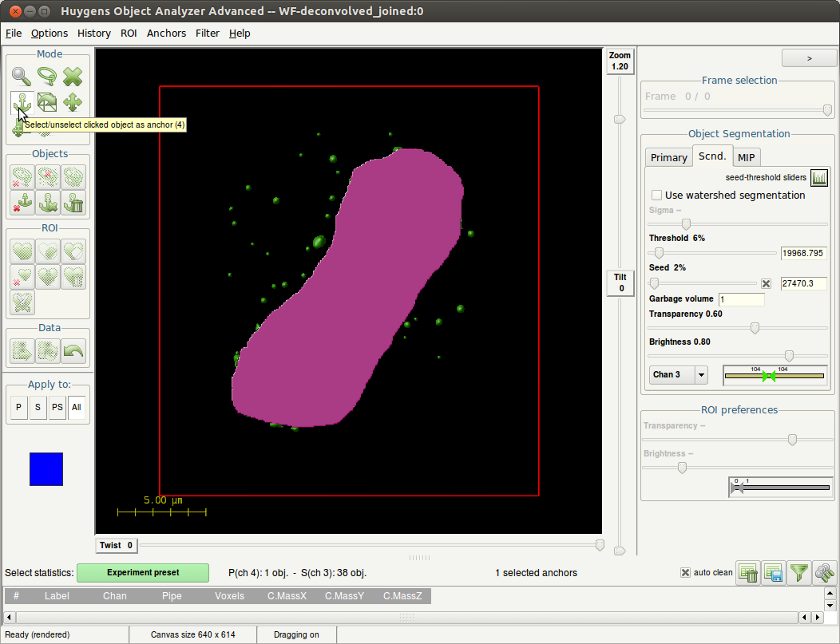The image size is (840, 644).
Task: Click the save table floppy icon
Action: (773, 572)
